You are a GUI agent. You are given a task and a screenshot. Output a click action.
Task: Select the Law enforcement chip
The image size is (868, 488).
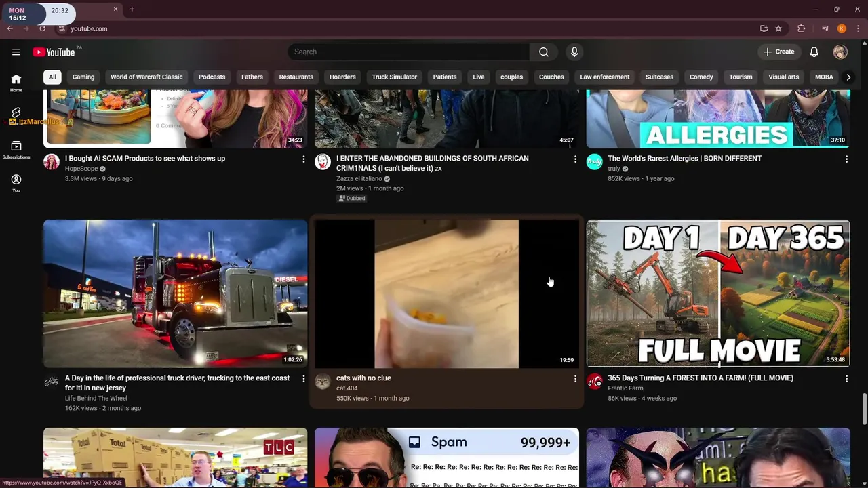click(605, 77)
